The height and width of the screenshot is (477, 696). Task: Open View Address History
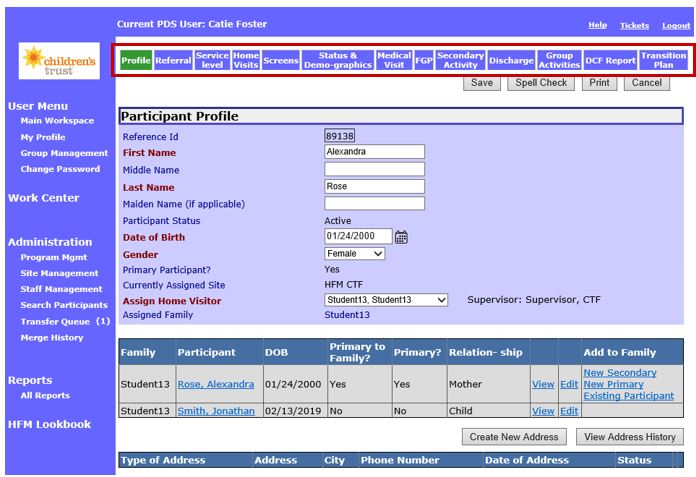pos(629,437)
